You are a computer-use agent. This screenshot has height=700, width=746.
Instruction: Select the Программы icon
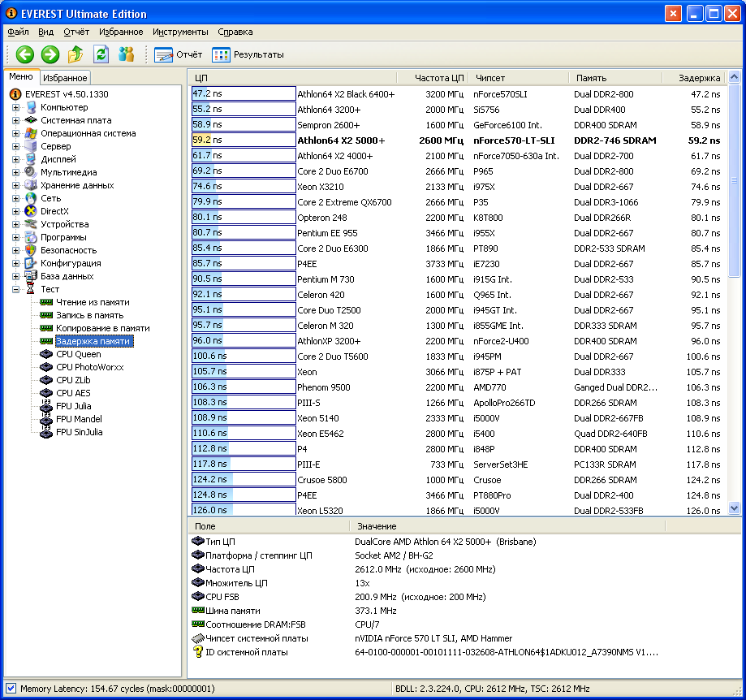tap(31, 237)
